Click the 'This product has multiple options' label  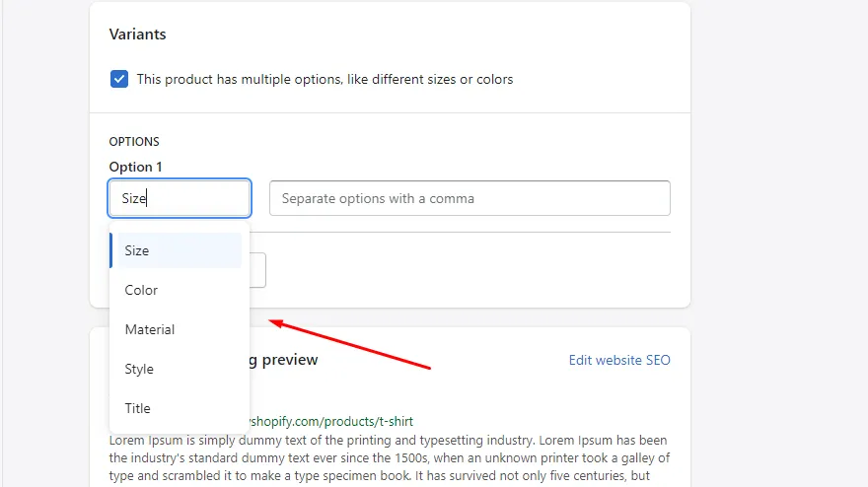pyautogui.click(x=325, y=79)
